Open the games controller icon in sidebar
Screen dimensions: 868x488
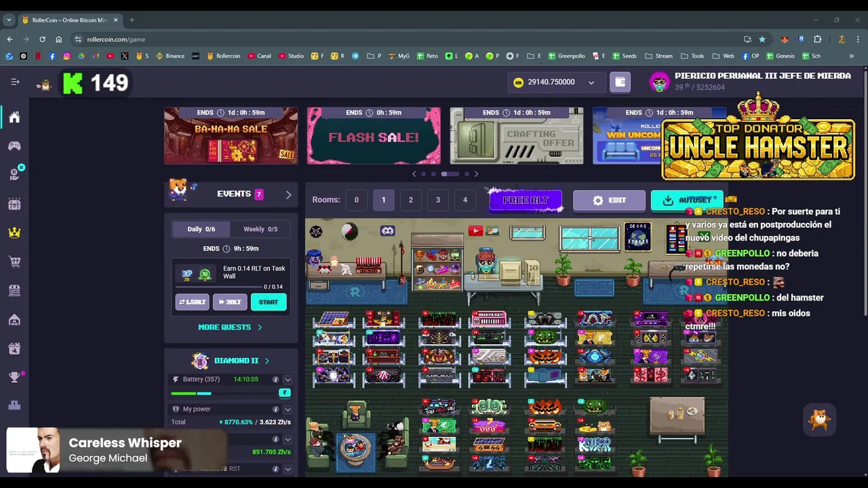coord(14,146)
